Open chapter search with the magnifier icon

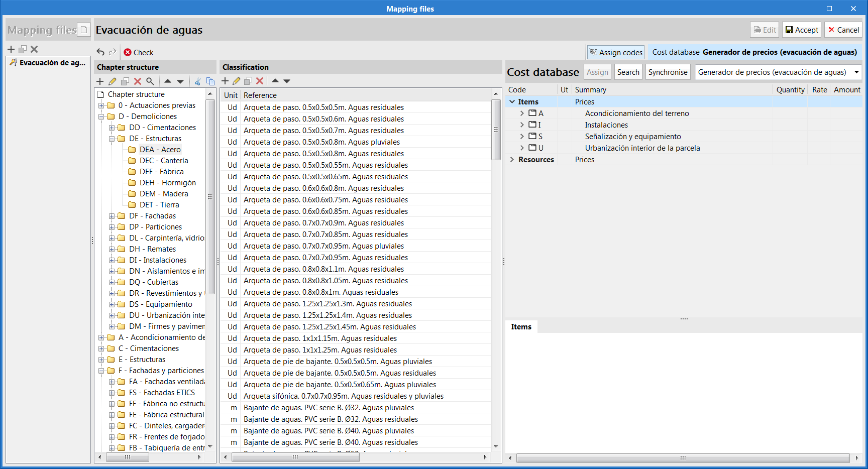coord(150,81)
